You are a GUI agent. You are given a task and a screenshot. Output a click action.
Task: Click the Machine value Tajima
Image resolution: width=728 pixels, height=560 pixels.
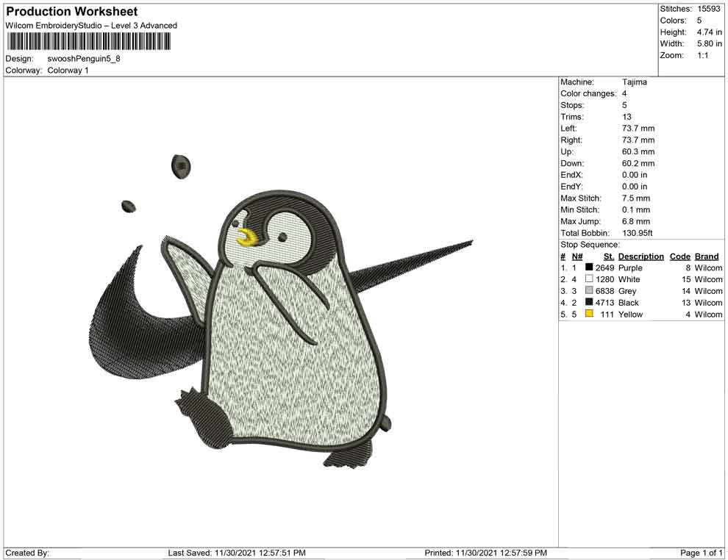(634, 82)
